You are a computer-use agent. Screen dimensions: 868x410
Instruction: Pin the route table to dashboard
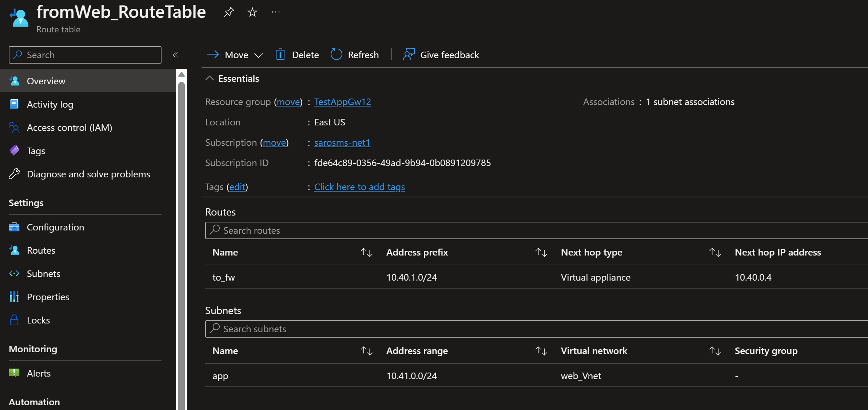click(229, 12)
